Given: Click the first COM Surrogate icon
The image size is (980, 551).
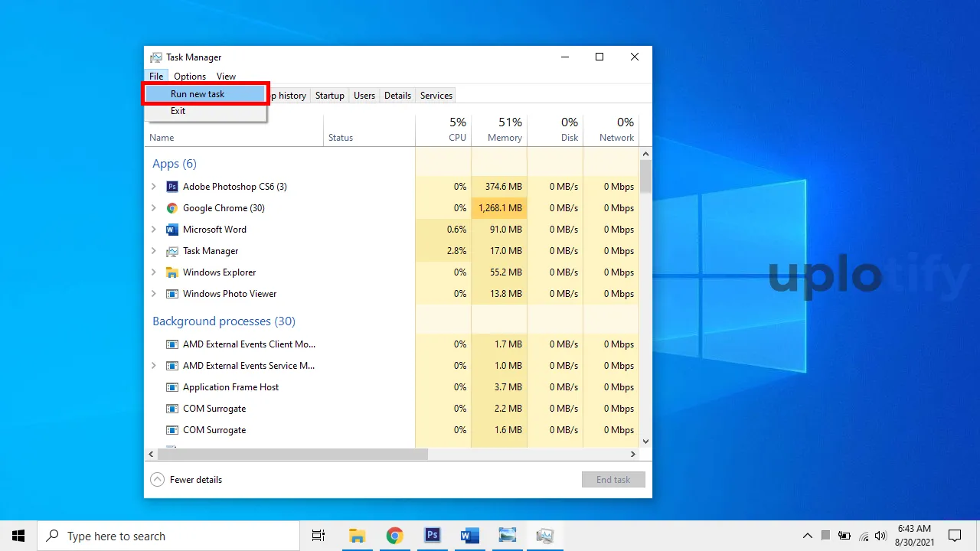Looking at the screenshot, I should click(x=172, y=409).
